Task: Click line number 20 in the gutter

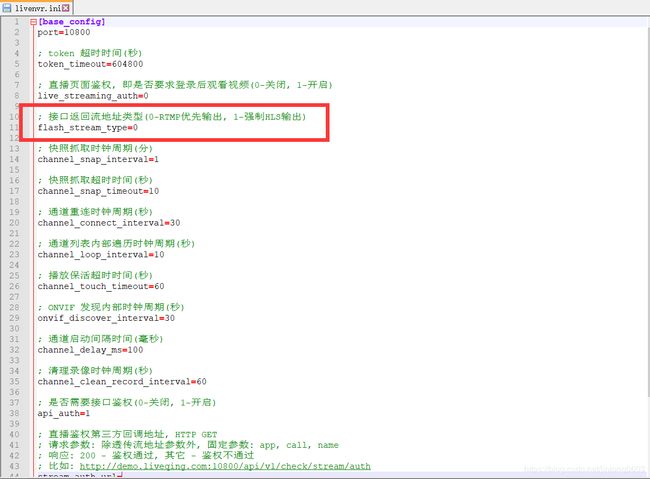Action: pyautogui.click(x=14, y=223)
